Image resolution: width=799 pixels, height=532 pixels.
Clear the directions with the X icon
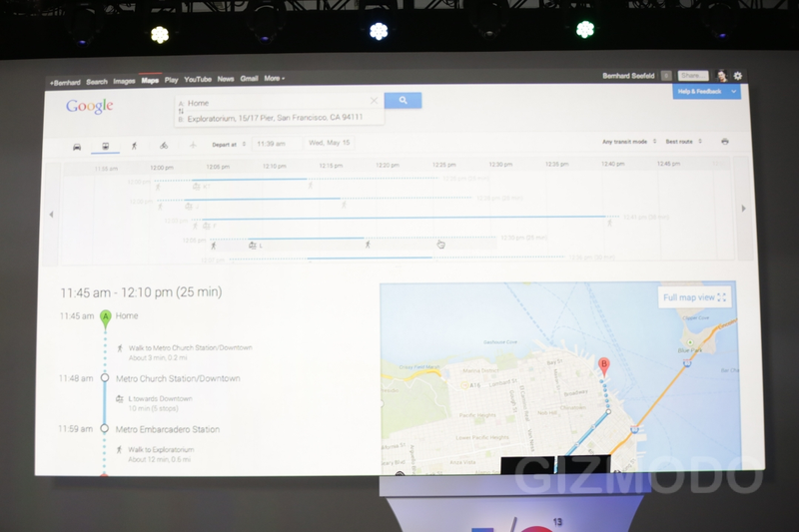[x=374, y=101]
